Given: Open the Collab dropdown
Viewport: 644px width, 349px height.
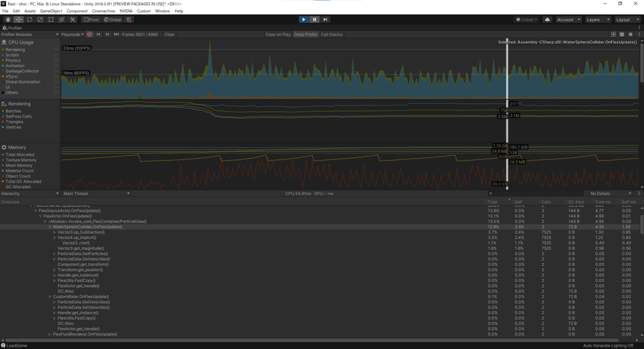Looking at the screenshot, I should tap(528, 19).
